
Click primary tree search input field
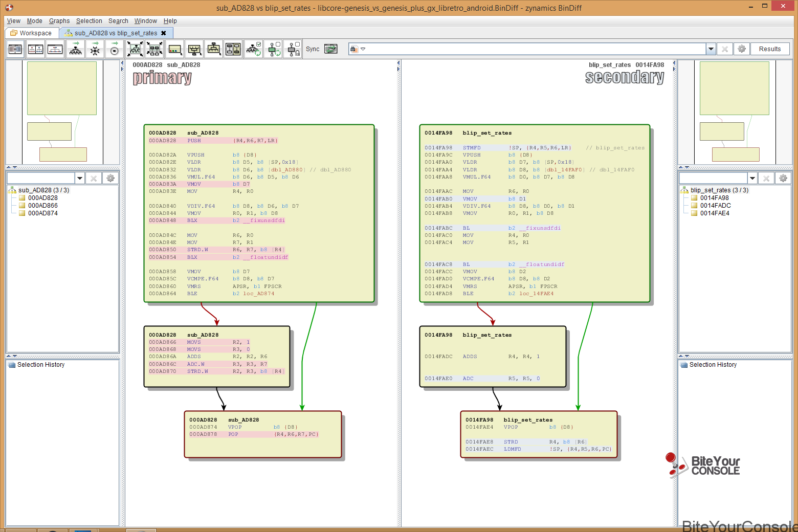tap(40, 178)
